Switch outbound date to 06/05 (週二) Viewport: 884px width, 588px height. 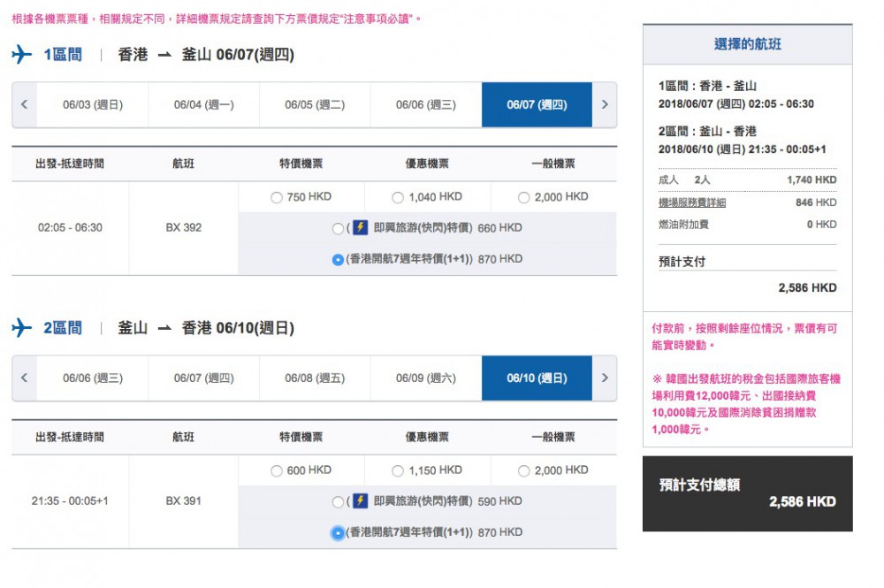click(315, 104)
